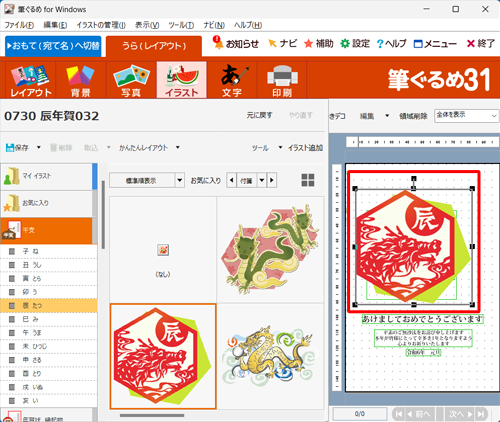Open the 表示(V) menu
Screen dimensions: 500x422
(147, 25)
